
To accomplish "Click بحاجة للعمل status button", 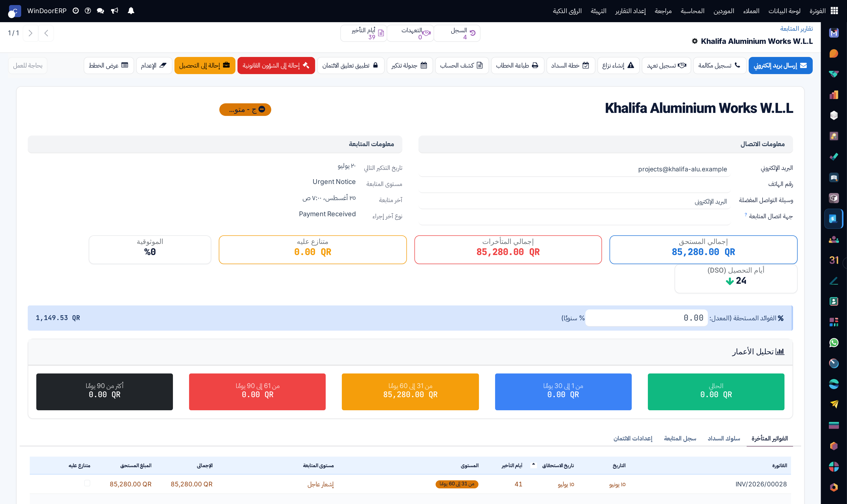I will [28, 65].
